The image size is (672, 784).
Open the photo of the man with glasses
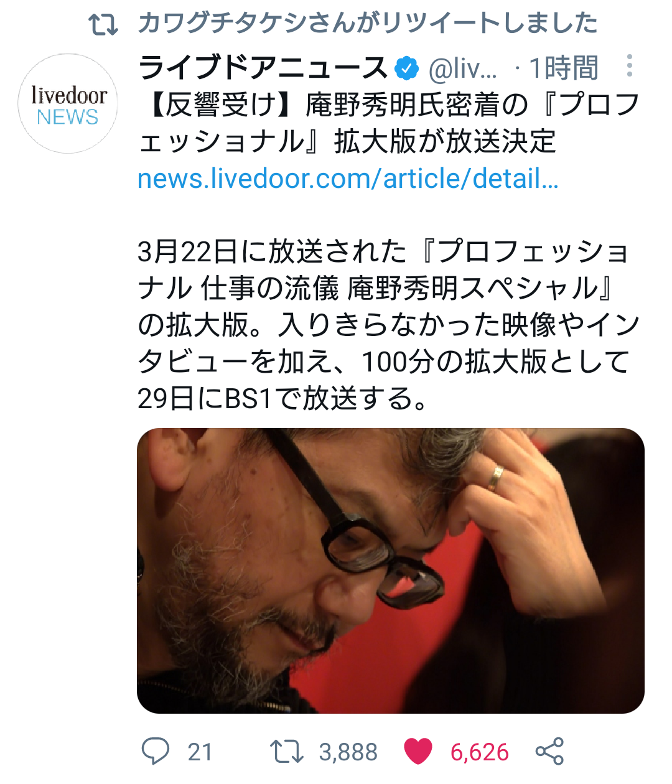pos(391,571)
